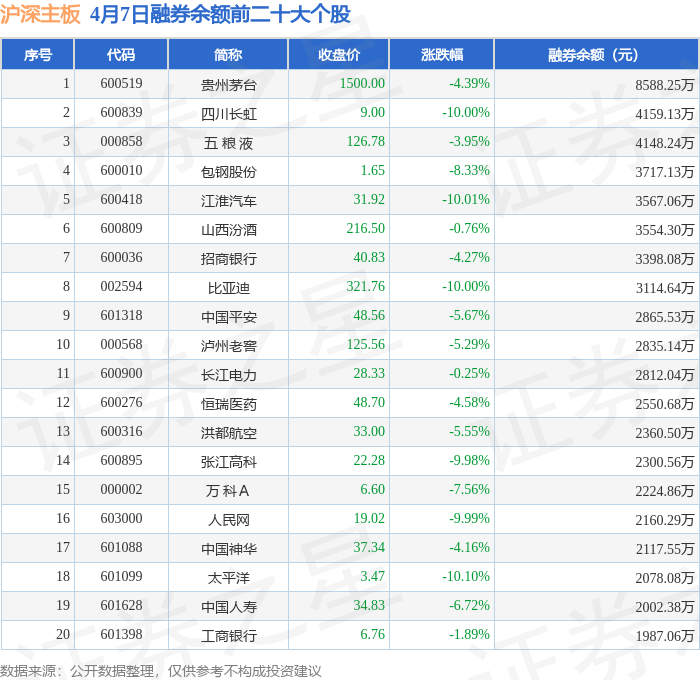Viewport: 700px width, 680px height.
Task: Select the stock name 中国神华
Action: click(229, 549)
